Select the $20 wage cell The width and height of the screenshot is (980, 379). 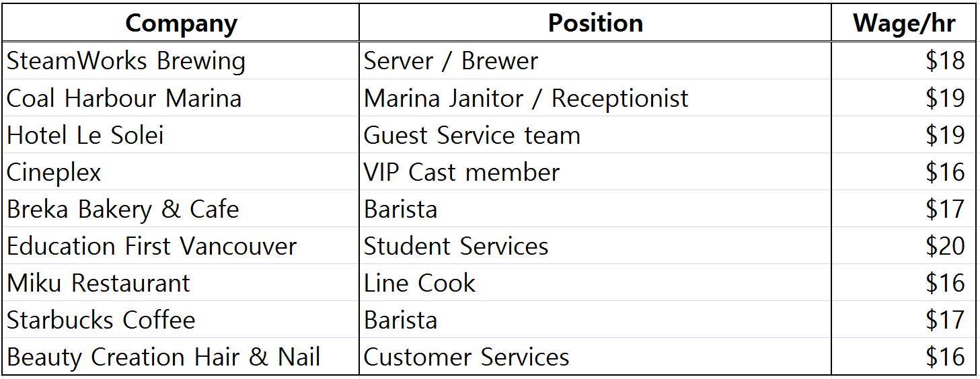(x=903, y=246)
